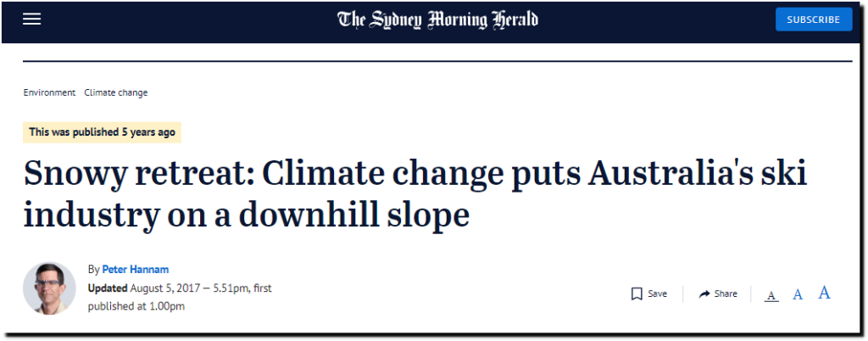Open Peter Hannam's author page link
This screenshot has width=868, height=341.
pos(136,270)
